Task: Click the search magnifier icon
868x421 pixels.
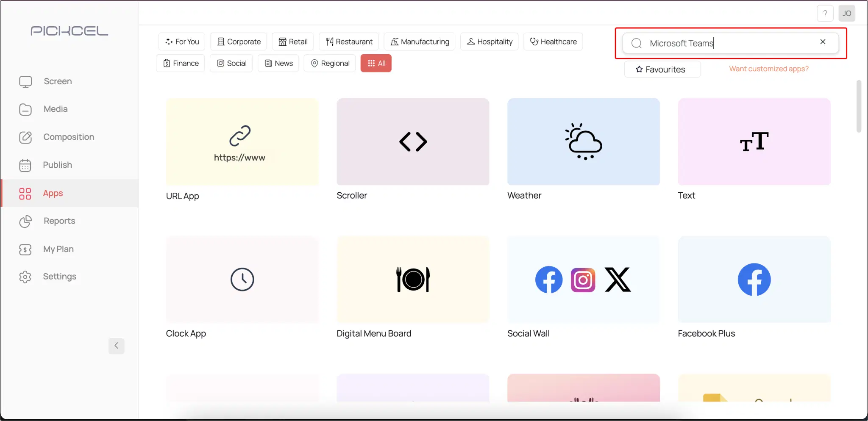Action: [x=636, y=43]
